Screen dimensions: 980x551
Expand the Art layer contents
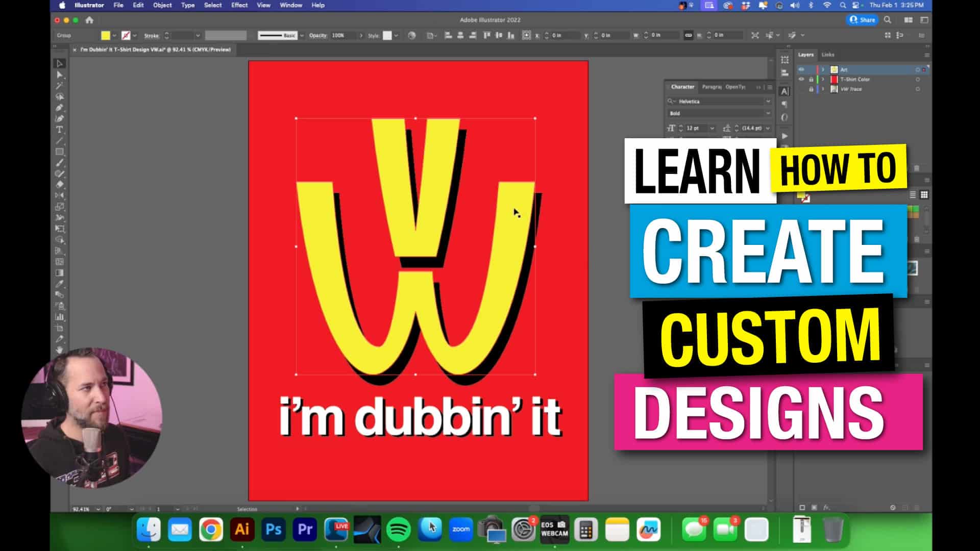[823, 69]
